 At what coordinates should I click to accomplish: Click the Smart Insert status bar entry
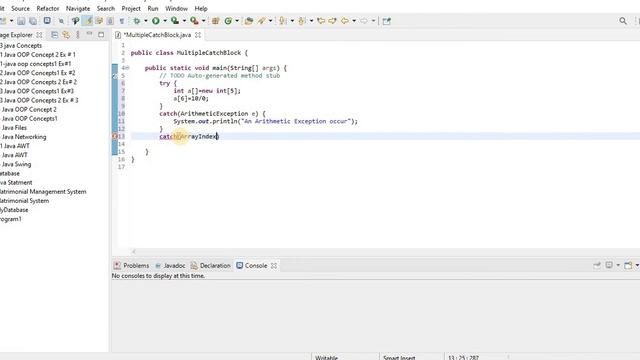pyautogui.click(x=399, y=357)
